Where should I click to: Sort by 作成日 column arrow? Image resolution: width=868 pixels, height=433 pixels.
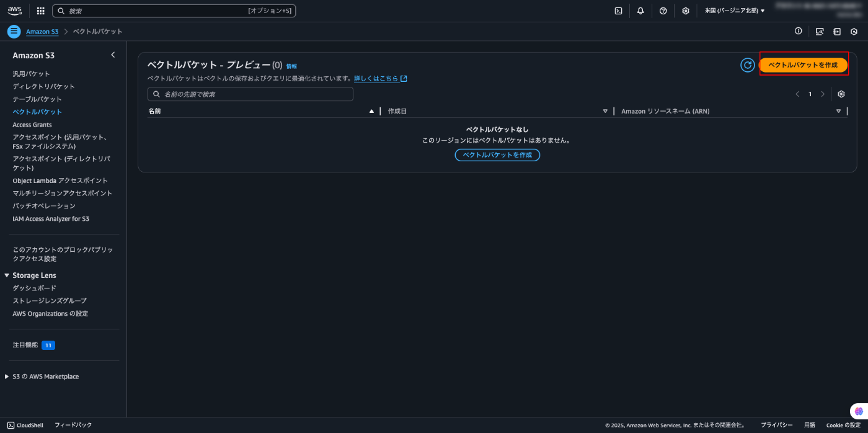[605, 111]
